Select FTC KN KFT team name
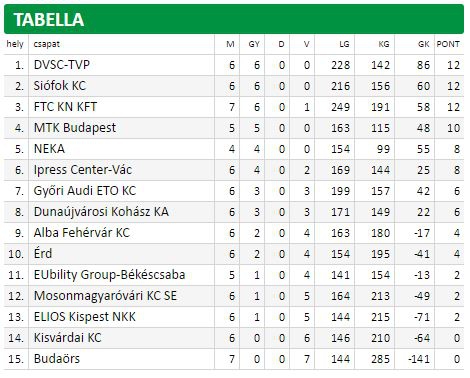 click(65, 107)
